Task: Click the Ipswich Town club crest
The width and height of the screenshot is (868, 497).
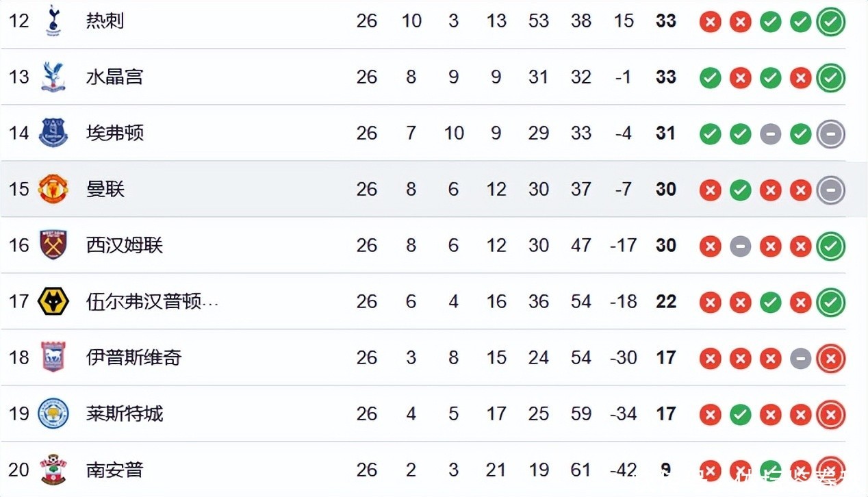Action: (x=53, y=357)
